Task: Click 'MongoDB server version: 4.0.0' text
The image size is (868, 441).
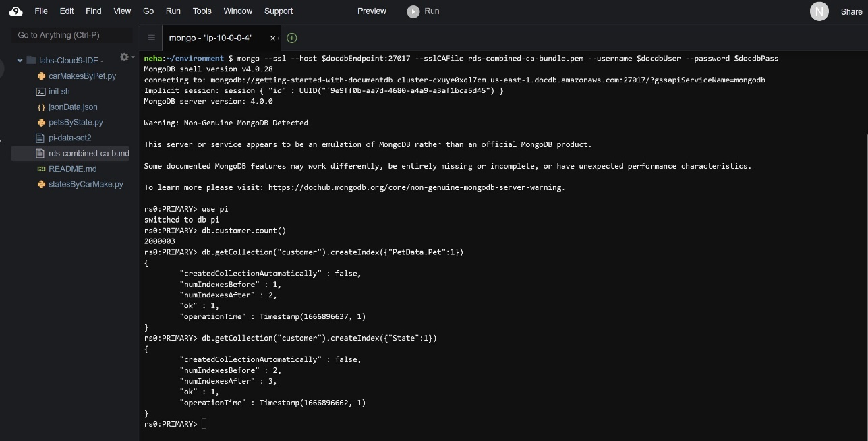Action: click(208, 101)
